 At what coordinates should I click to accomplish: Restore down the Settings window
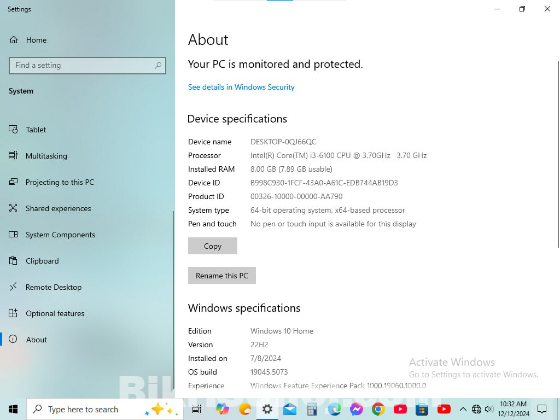point(522,9)
